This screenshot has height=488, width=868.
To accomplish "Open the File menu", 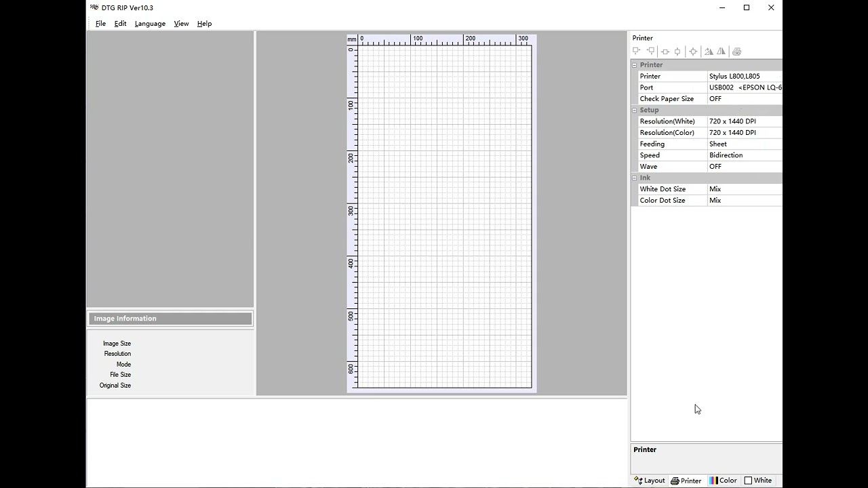I will 100,24.
